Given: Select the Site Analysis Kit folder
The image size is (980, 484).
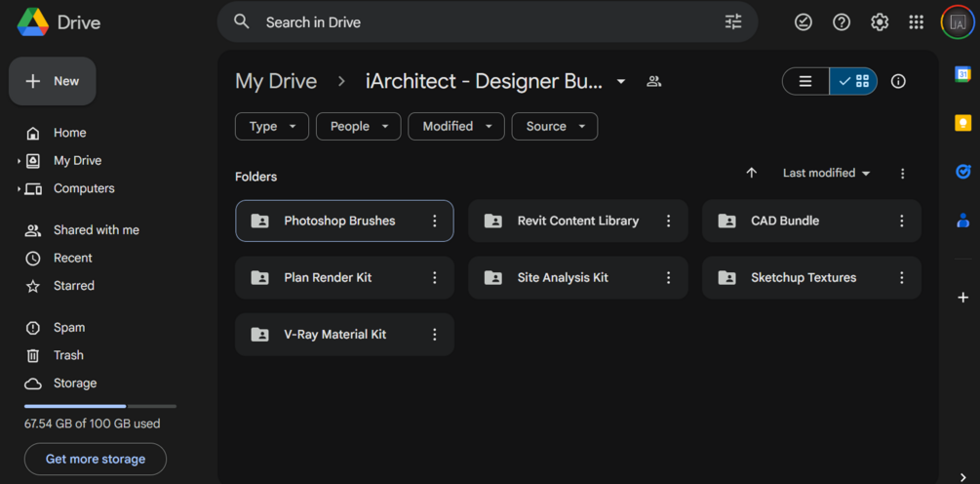Looking at the screenshot, I should (x=578, y=278).
